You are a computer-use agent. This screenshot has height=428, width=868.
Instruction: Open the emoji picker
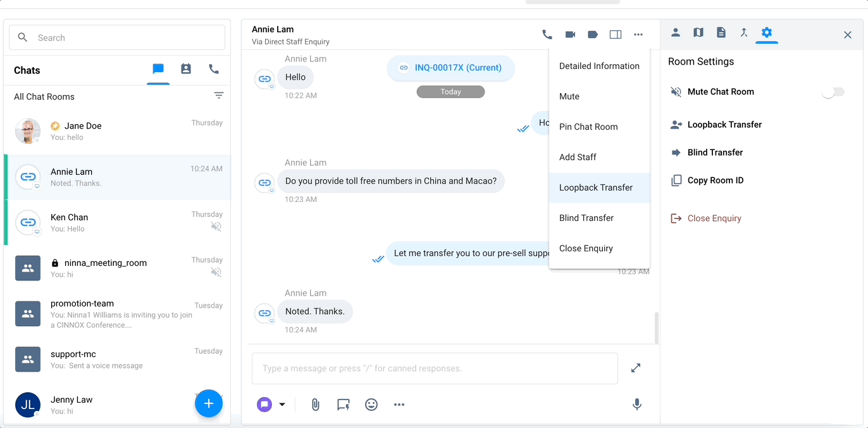point(371,405)
